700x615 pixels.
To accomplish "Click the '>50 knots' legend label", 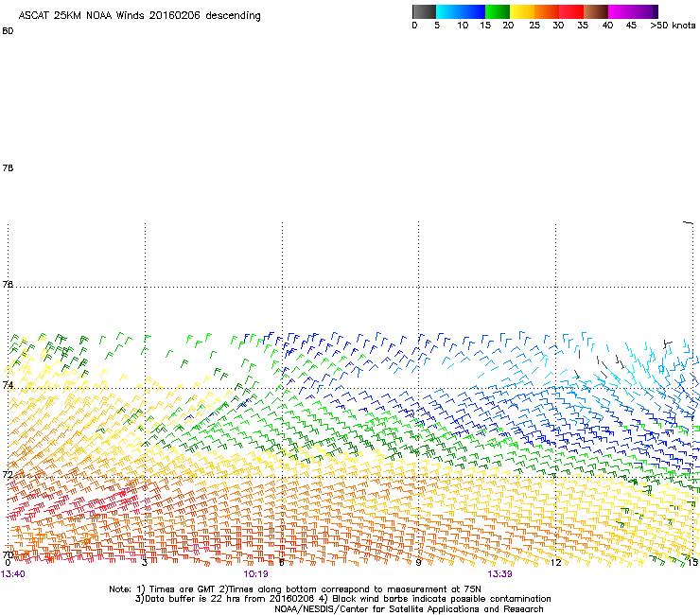I will (673, 26).
